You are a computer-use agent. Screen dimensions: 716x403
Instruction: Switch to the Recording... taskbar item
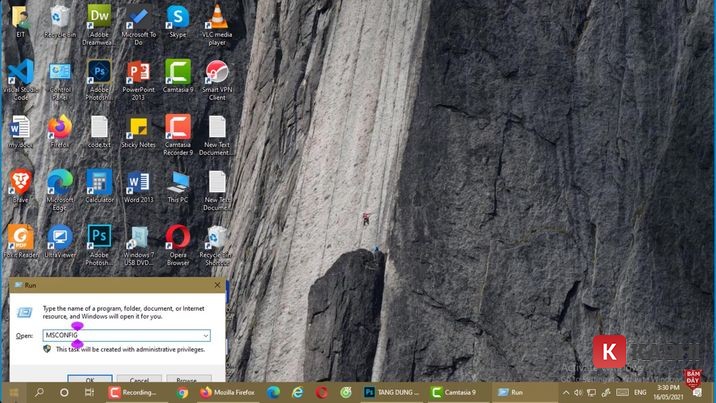tap(136, 393)
